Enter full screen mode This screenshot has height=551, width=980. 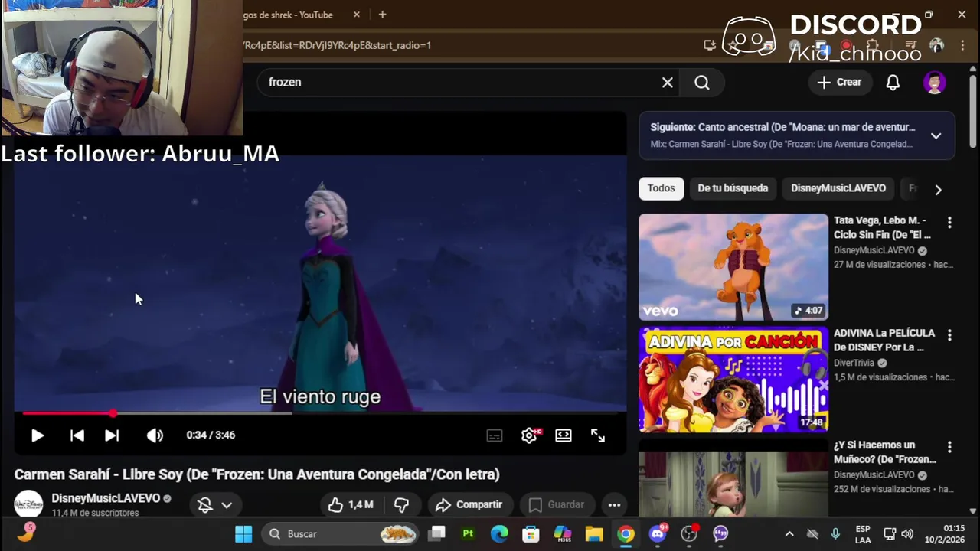coord(598,435)
